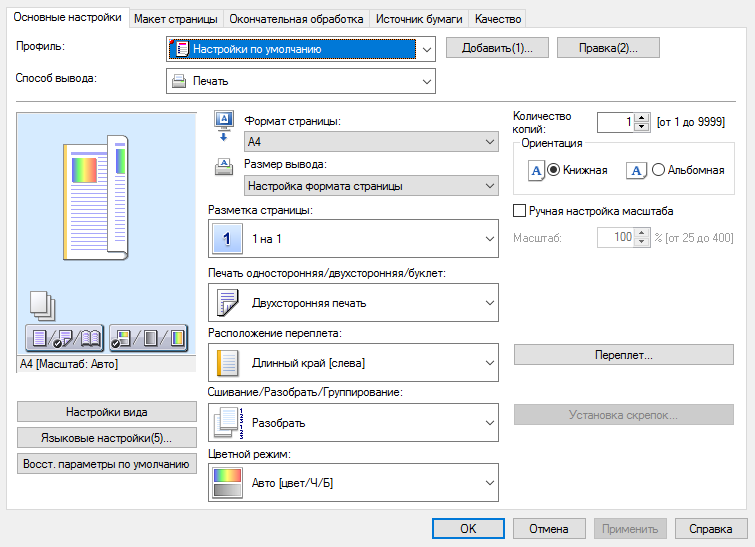Click the output size printer icon
The height and width of the screenshot is (547, 755).
tap(224, 167)
